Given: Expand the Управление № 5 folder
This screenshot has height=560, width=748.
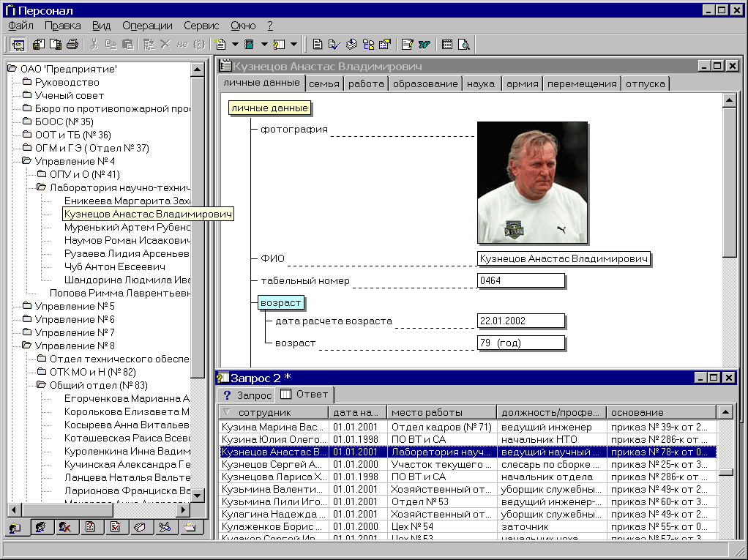Looking at the screenshot, I should pos(27,306).
